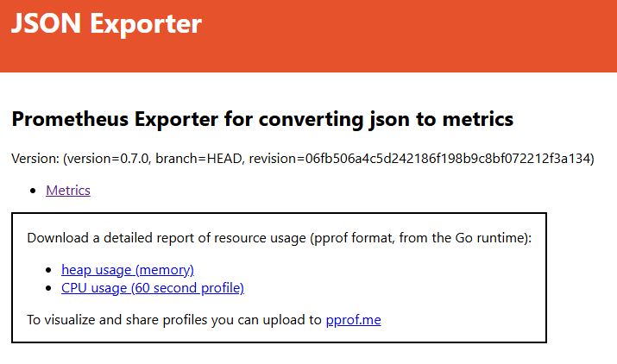This screenshot has height=364, width=617.
Task: Click the bullet before CPU usage
Action: 49,288
